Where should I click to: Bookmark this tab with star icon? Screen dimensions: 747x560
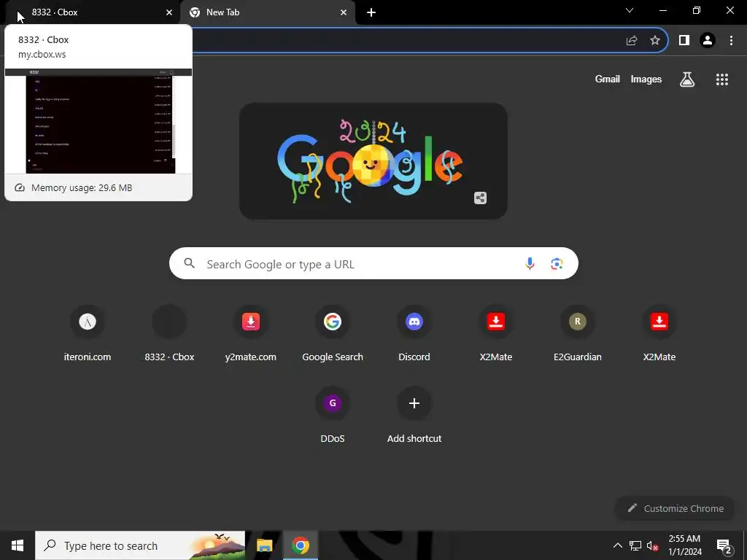tap(655, 41)
